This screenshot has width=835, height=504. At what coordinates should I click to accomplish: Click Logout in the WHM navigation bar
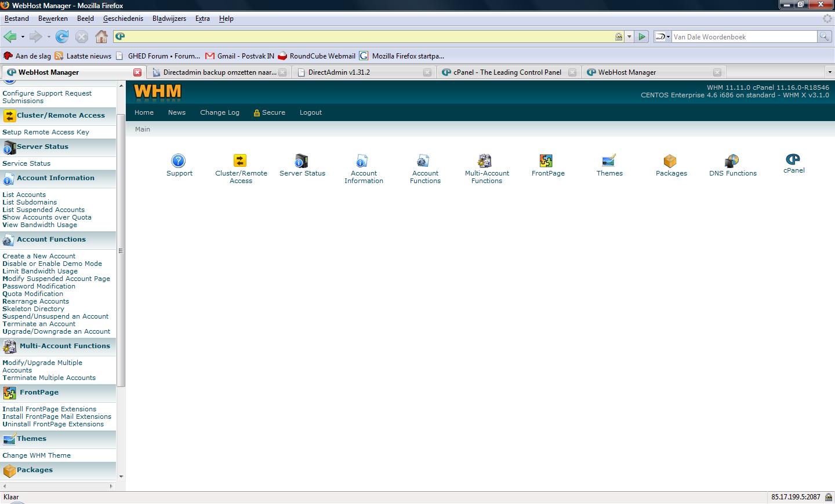pyautogui.click(x=311, y=112)
